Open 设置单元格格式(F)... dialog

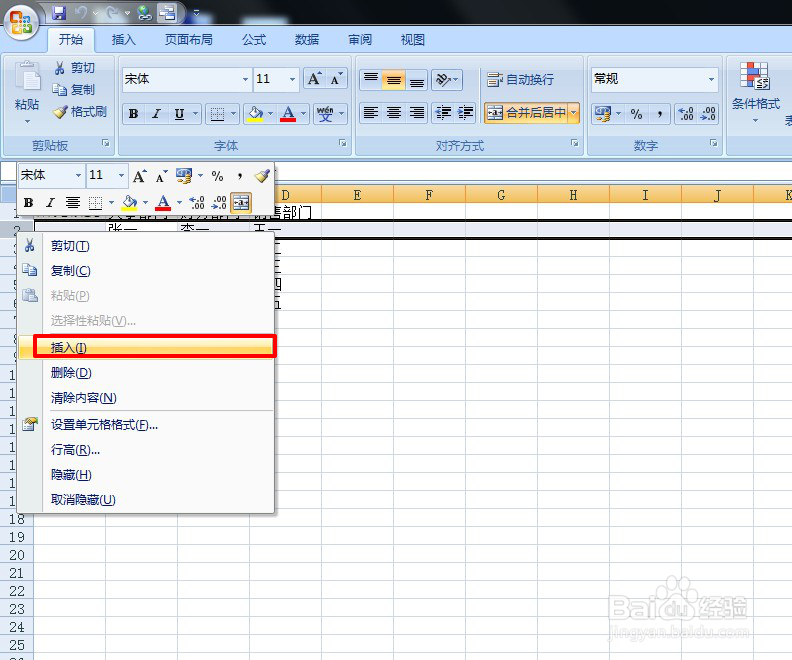point(146,425)
